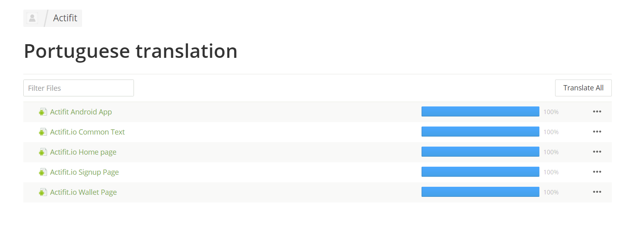Click the file icon beside Actifit.io Signup Page
The image size is (644, 243).
click(x=43, y=172)
